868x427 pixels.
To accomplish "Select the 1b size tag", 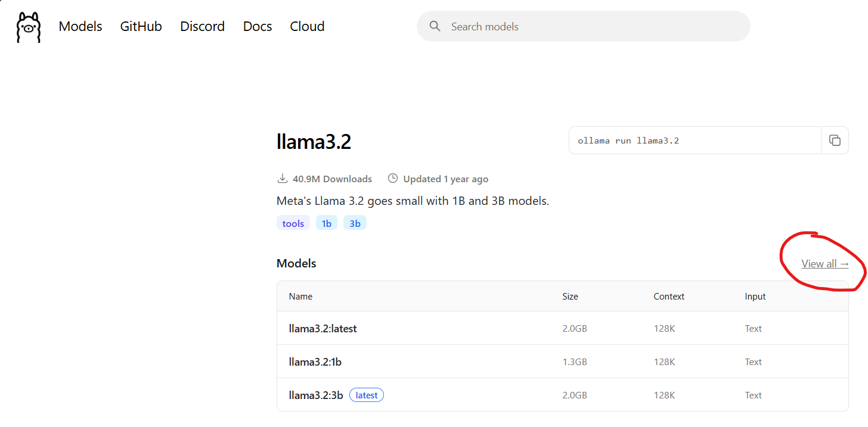I will (x=327, y=223).
